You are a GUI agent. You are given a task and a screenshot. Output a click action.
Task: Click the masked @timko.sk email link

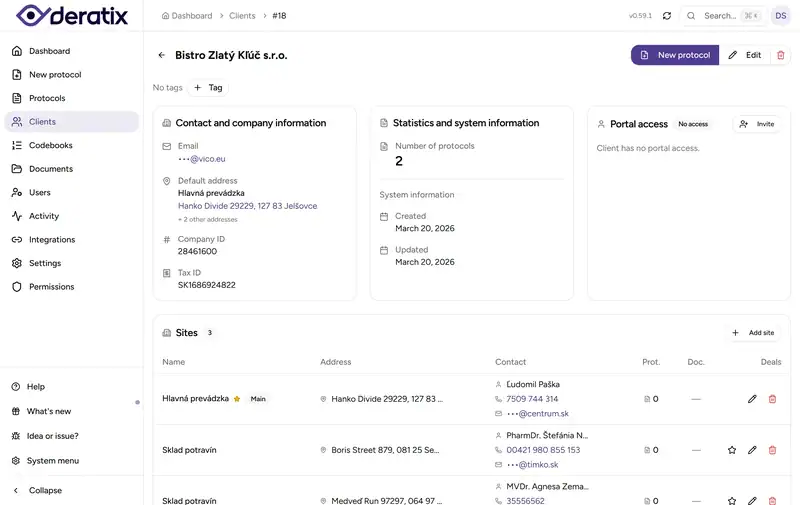tap(533, 465)
